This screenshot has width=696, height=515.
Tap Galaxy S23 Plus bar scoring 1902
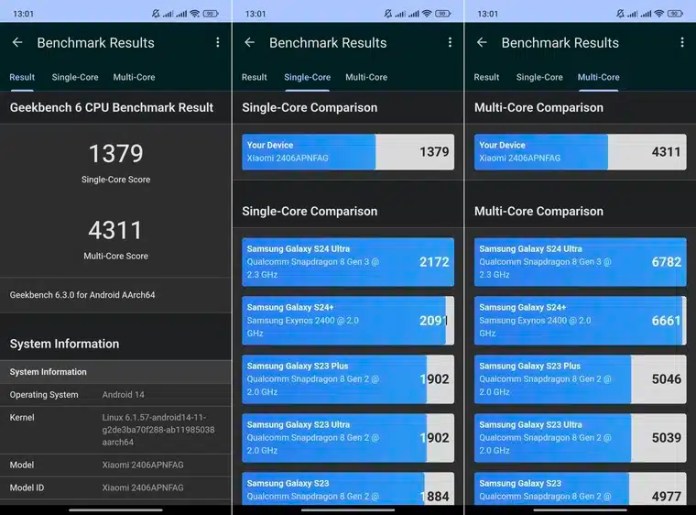348,379
